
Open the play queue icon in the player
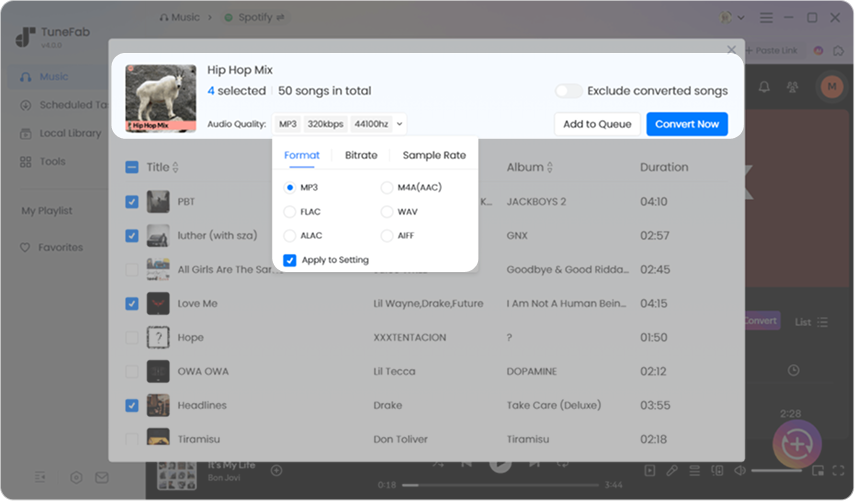(x=694, y=470)
